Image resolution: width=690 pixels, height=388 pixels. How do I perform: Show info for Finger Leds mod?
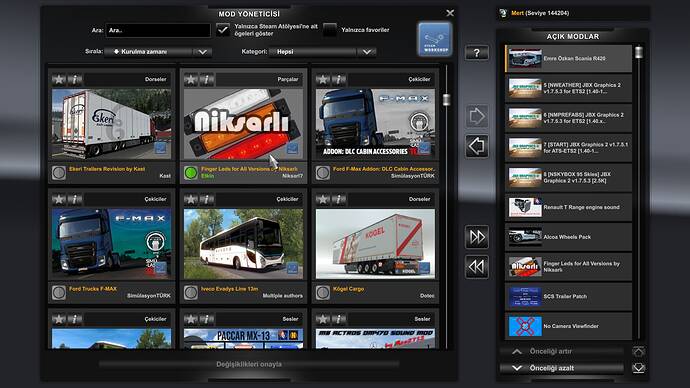pos(206,79)
